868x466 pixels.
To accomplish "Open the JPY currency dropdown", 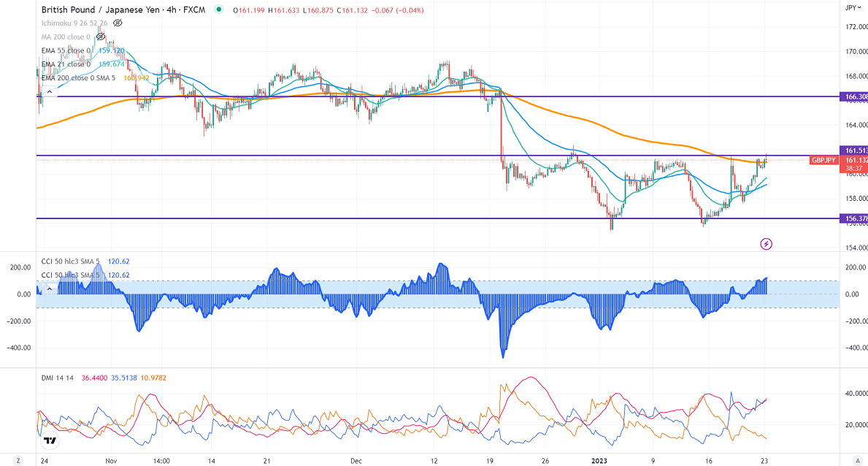I will pyautogui.click(x=851, y=8).
